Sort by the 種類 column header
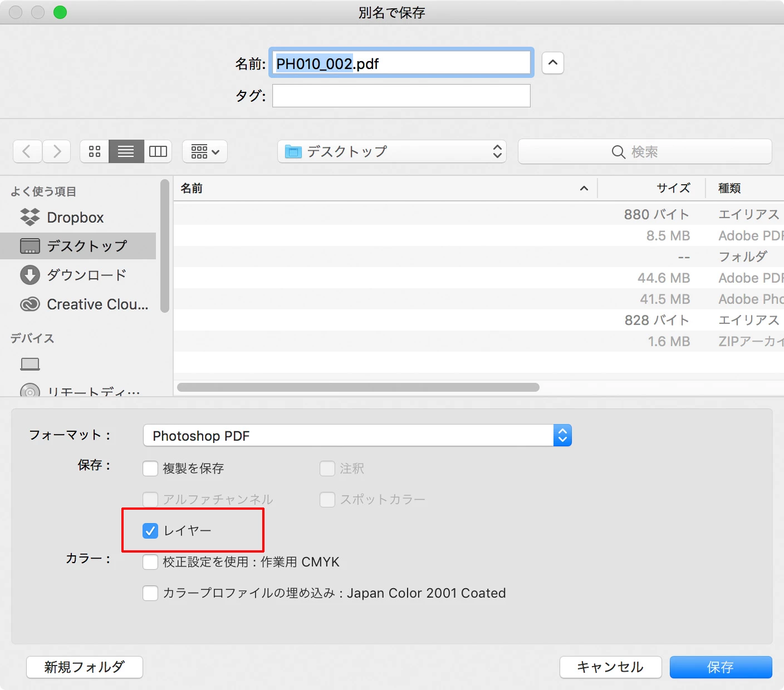This screenshot has width=784, height=690. pyautogui.click(x=745, y=189)
